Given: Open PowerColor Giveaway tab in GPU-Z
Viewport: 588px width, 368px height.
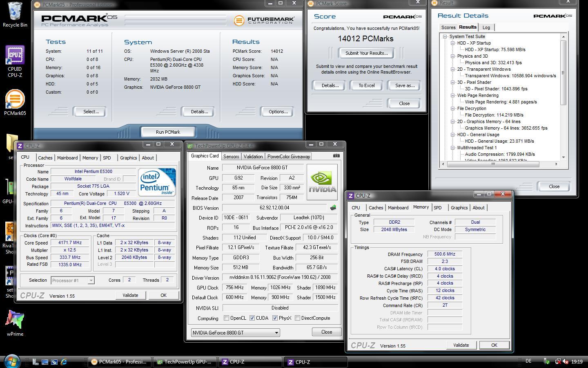Looking at the screenshot, I should tap(289, 157).
